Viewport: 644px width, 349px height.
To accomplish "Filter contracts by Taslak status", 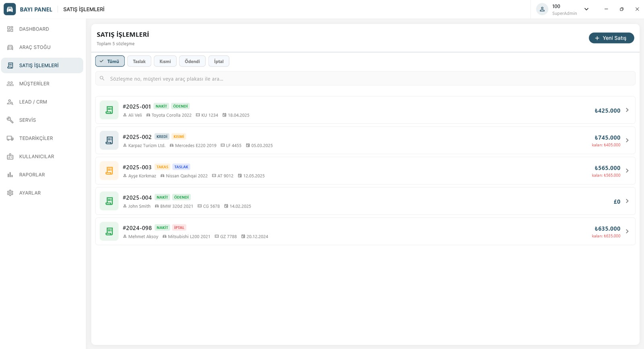I will coord(139,61).
